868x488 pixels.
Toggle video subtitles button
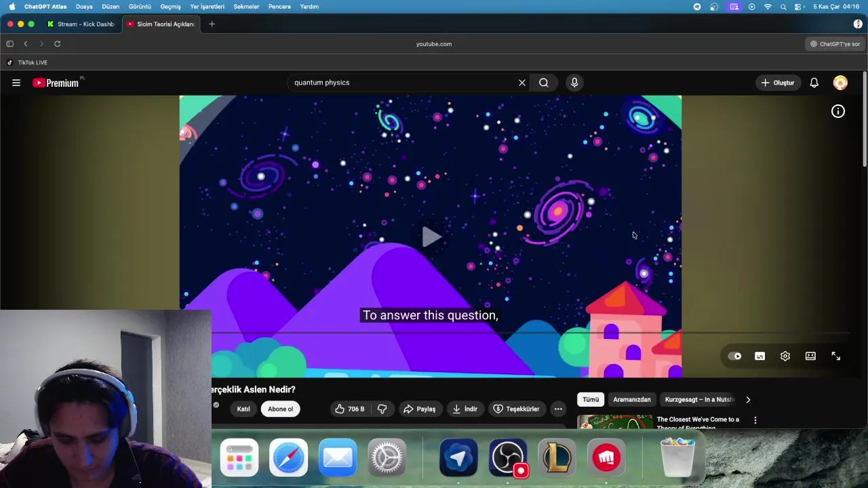coord(760,356)
